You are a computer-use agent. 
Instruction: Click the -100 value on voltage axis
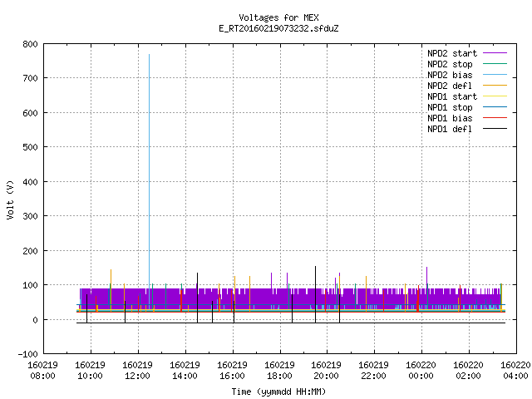pyautogui.click(x=27, y=354)
